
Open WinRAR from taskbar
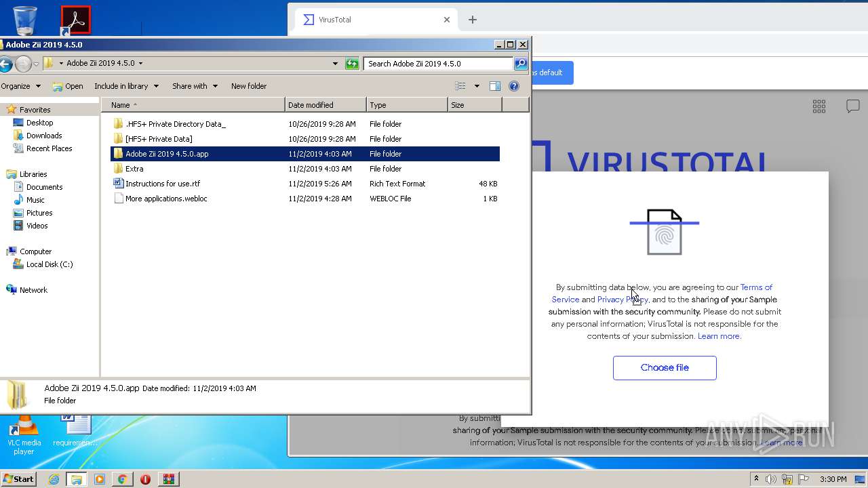click(x=169, y=479)
